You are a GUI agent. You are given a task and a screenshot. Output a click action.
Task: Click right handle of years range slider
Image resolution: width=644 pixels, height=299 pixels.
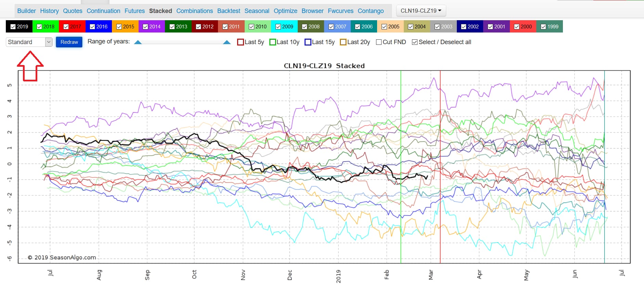click(227, 42)
